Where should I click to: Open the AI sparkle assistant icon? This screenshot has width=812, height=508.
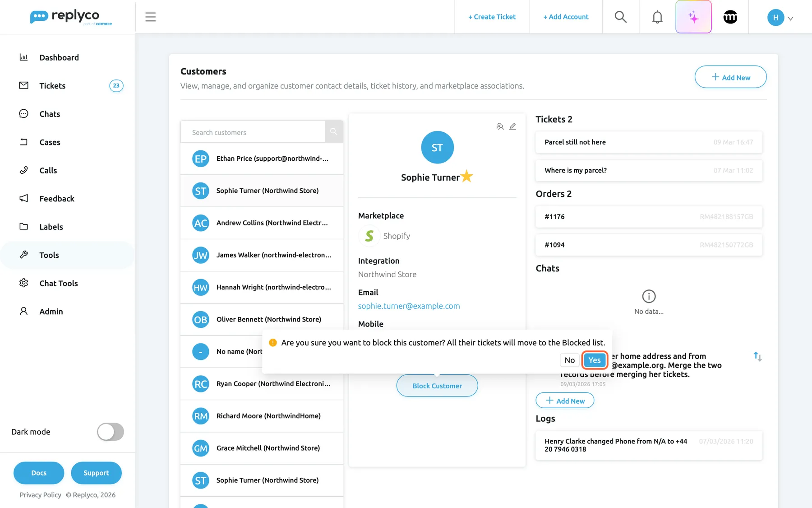(x=693, y=17)
